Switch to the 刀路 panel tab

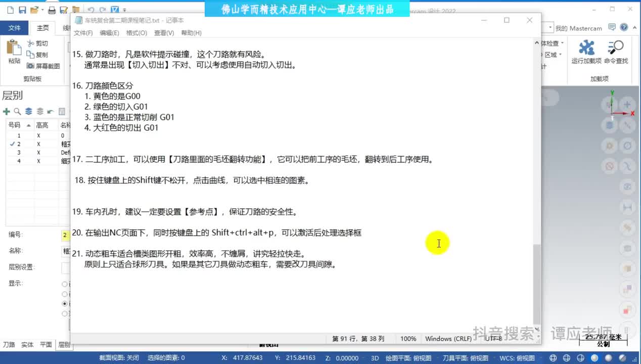coord(9,345)
